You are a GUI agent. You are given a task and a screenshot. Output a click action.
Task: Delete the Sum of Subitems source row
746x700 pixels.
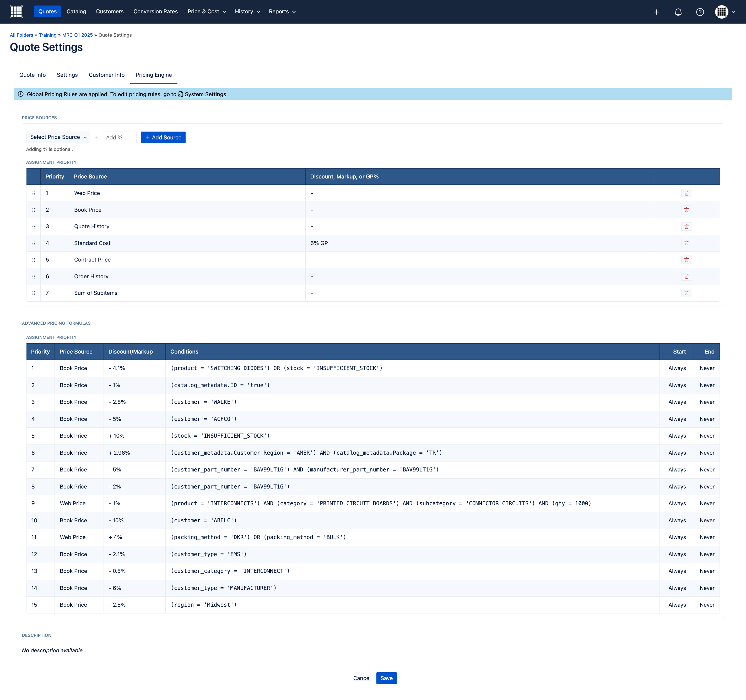(x=686, y=293)
